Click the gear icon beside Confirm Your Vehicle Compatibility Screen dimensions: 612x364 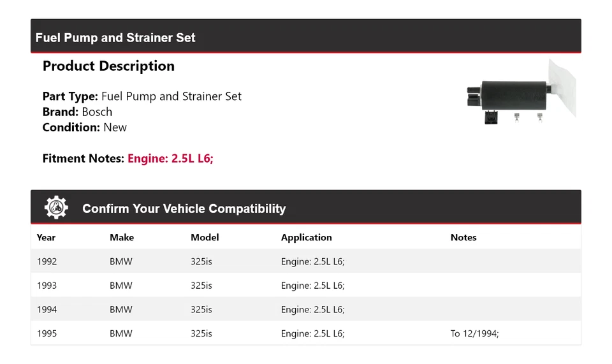(x=56, y=208)
